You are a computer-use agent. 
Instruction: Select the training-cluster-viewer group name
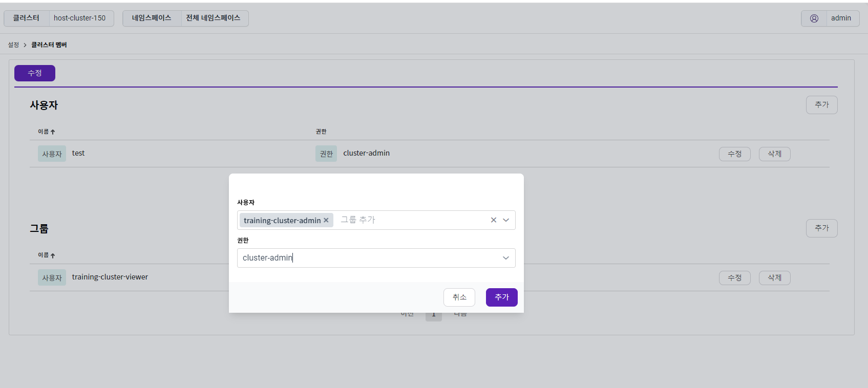click(110, 277)
